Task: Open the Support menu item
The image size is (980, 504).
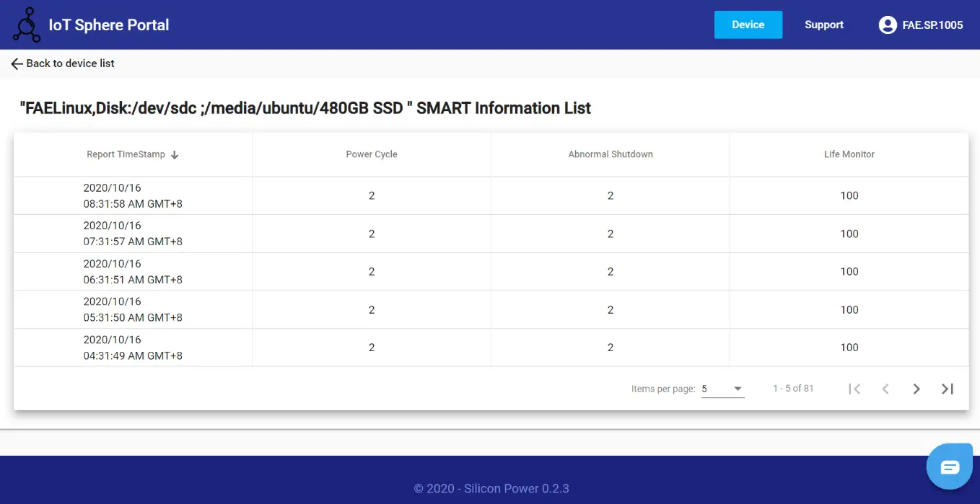Action: 824,25
